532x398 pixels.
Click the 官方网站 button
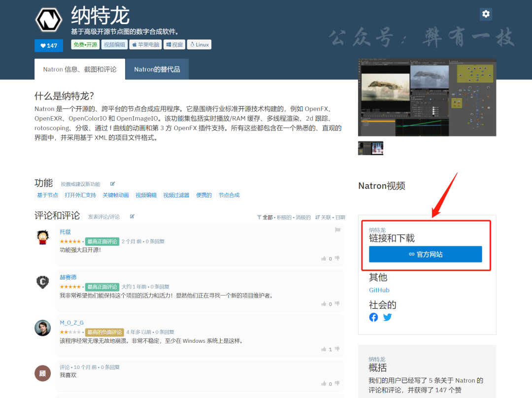coord(425,254)
